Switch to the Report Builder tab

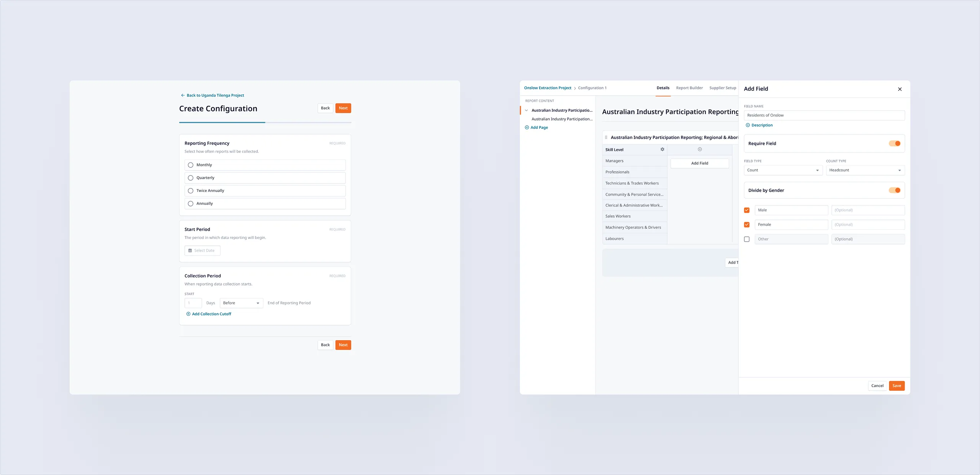pyautogui.click(x=689, y=88)
